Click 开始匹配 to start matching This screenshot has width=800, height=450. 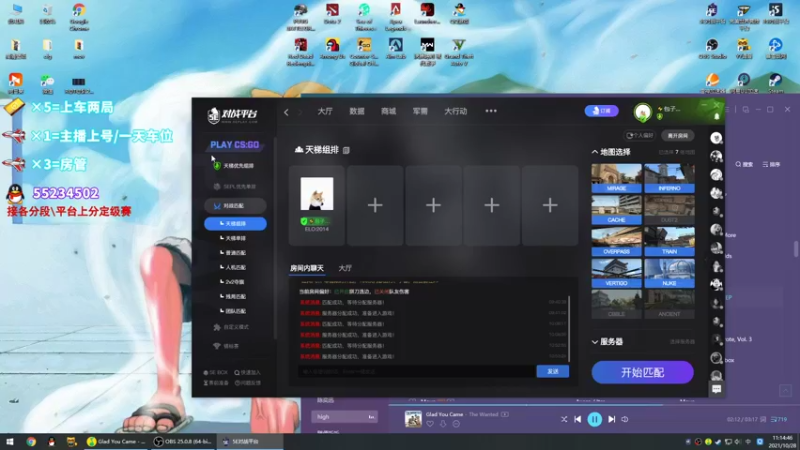642,372
